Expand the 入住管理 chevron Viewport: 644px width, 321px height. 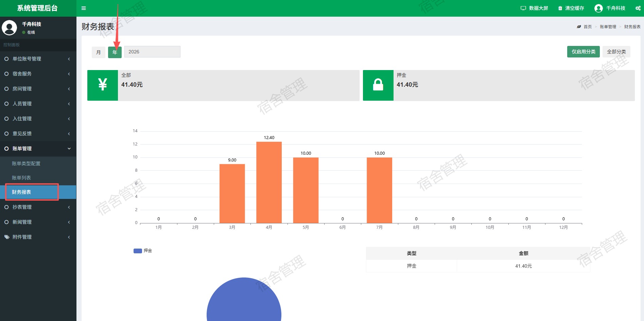[69, 119]
